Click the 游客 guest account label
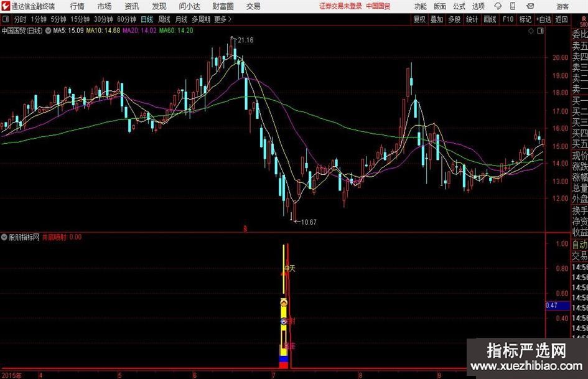This screenshot has height=379, width=588. click(x=562, y=6)
